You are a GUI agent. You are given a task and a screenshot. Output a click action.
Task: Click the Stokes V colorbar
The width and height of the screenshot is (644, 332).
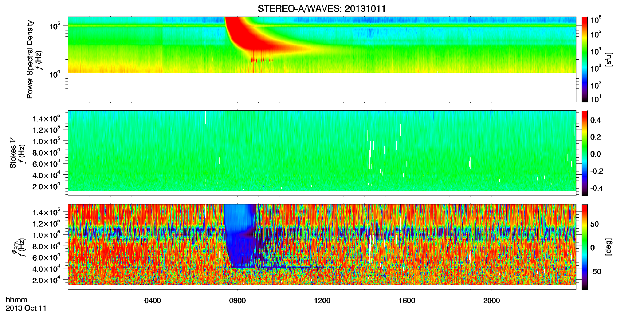(585, 153)
